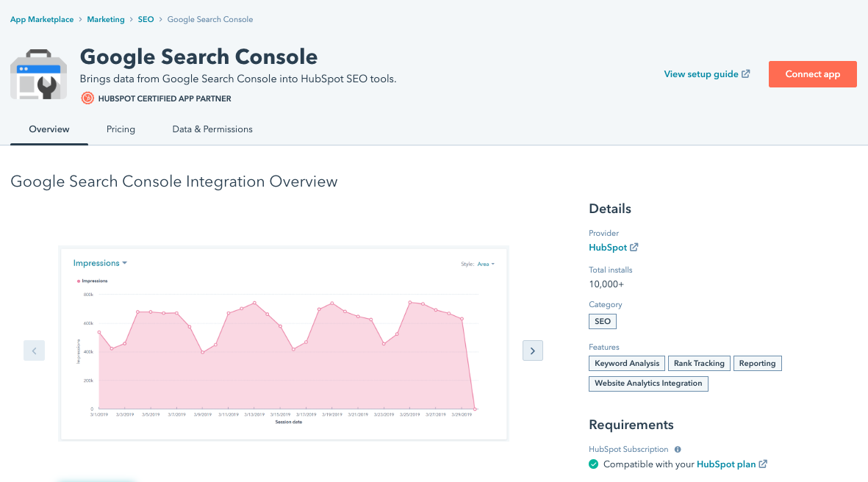The image size is (868, 482).
Task: Open the external link icon beside View setup guide
Action: click(746, 73)
